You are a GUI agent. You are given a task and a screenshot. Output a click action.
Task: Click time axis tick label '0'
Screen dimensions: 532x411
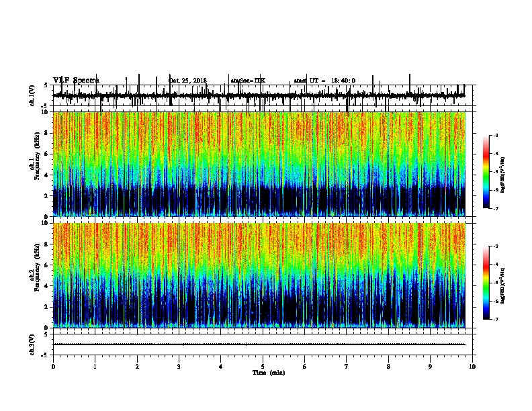tap(53, 367)
